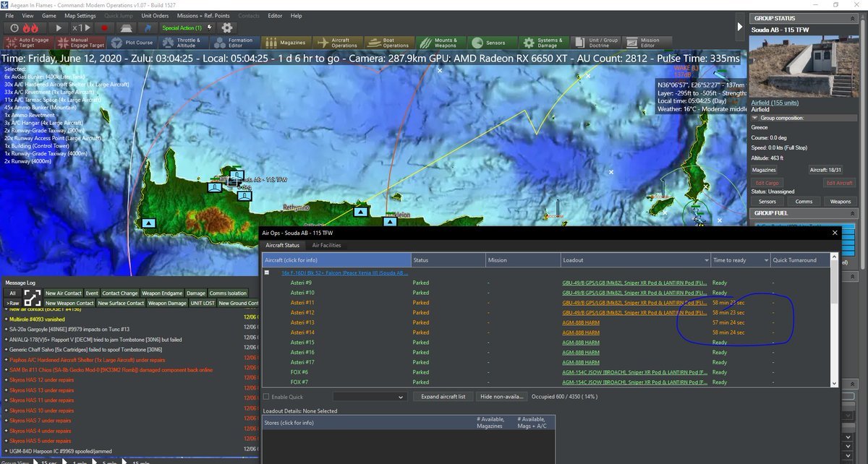Open the Unit Orders menu
The image size is (868, 464).
click(155, 15)
